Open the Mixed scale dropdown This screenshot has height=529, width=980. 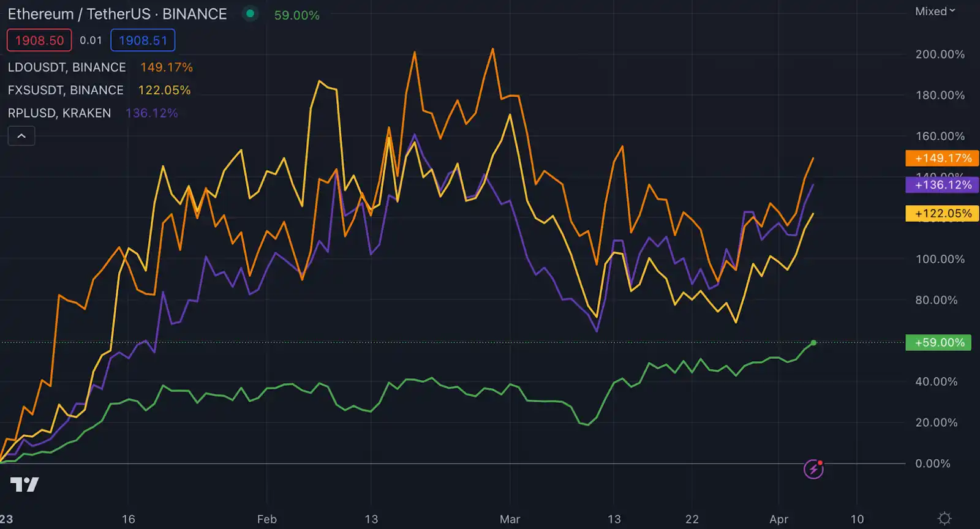pos(935,12)
